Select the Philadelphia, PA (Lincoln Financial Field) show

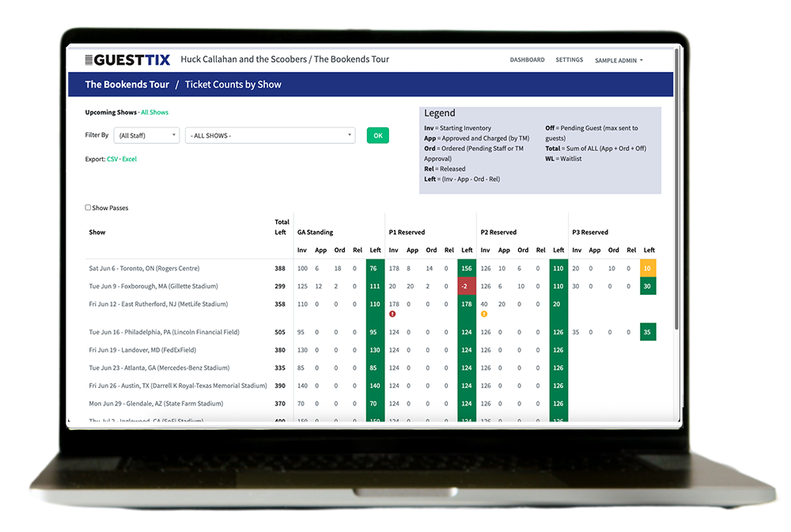tap(164, 332)
